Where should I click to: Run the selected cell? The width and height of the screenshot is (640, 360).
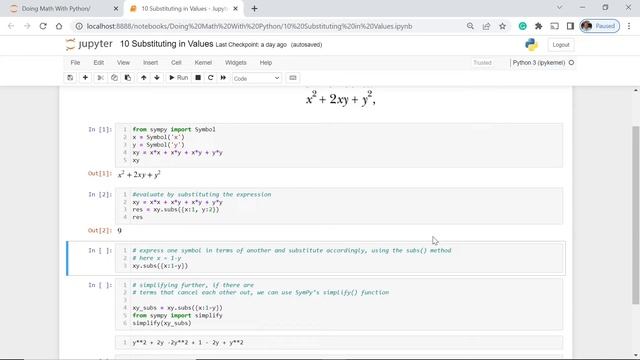coord(178,78)
